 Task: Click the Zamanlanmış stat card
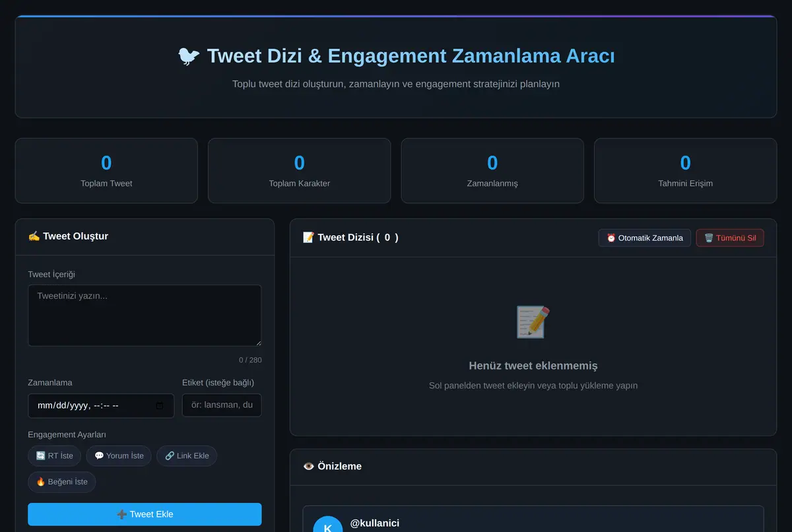[492, 170]
